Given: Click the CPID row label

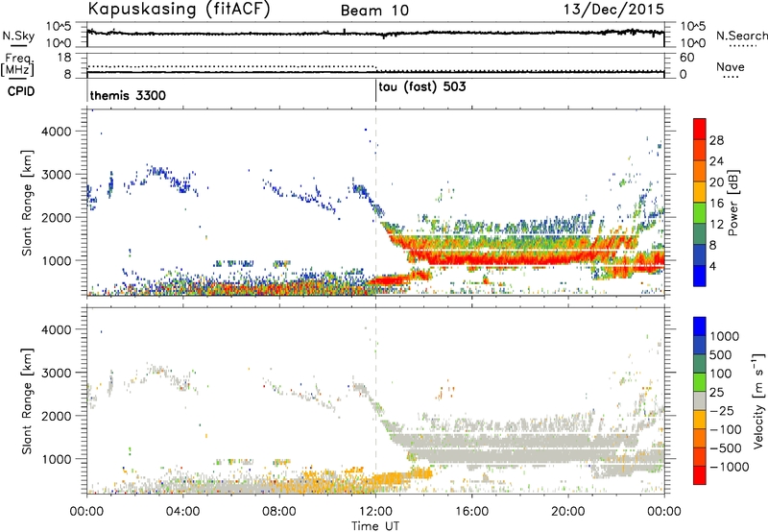Looking at the screenshot, I should (x=21, y=91).
